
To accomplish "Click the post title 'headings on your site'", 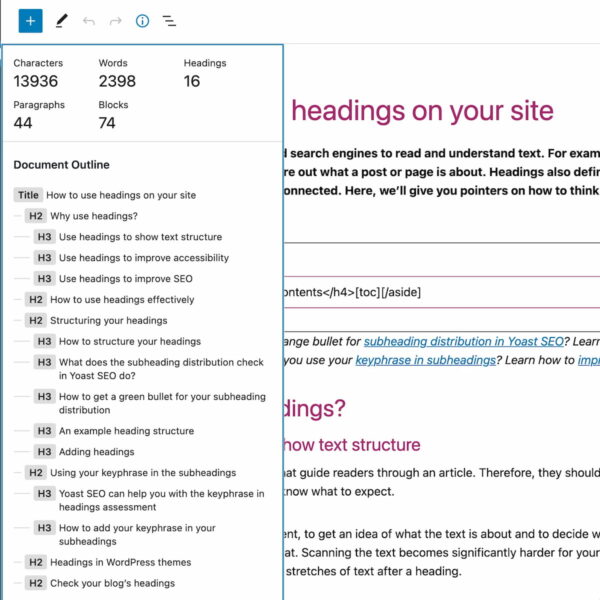I will click(x=422, y=111).
